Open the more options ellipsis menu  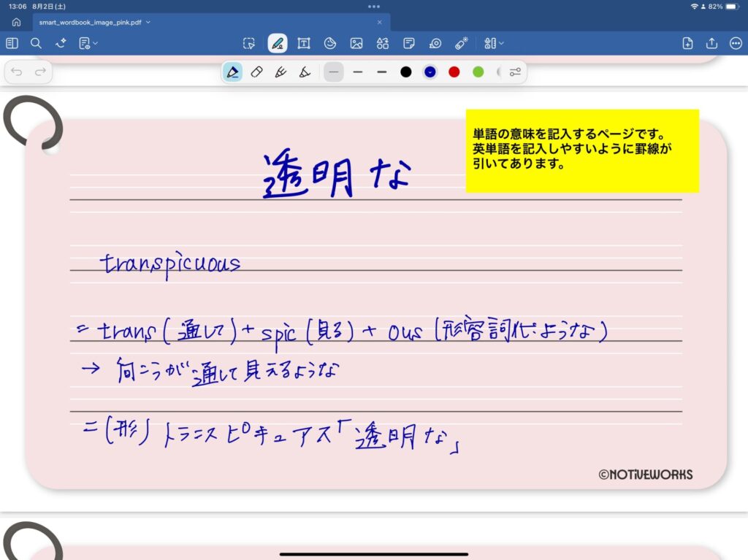click(736, 43)
